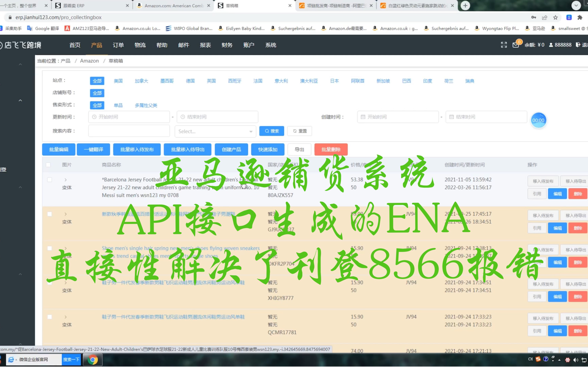Expand the Barcelona Jersey variant chevron
Image resolution: width=588 pixels, height=367 pixels.
tap(65, 180)
